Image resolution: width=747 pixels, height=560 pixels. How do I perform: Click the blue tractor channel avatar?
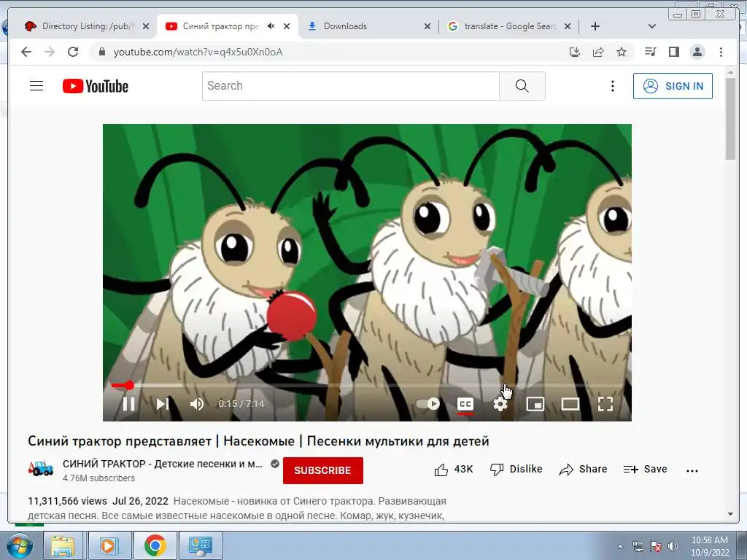point(41,469)
